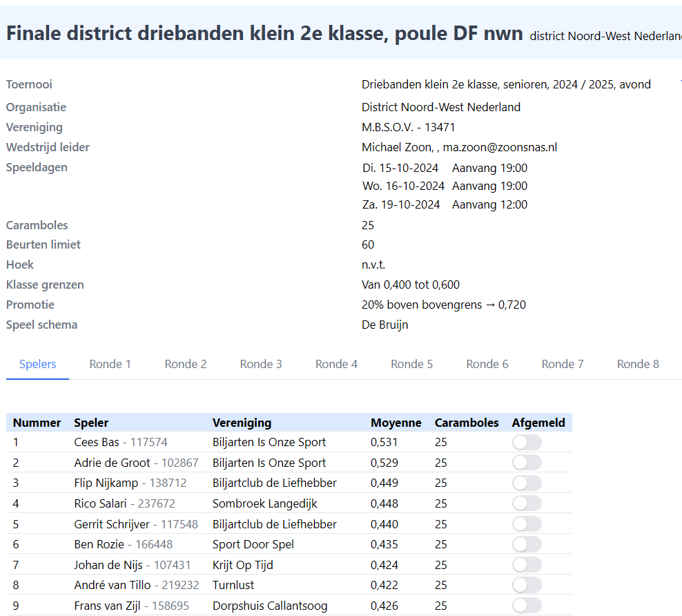Open the Ronde 8 tab
This screenshot has height=616, width=682.
[x=638, y=364]
